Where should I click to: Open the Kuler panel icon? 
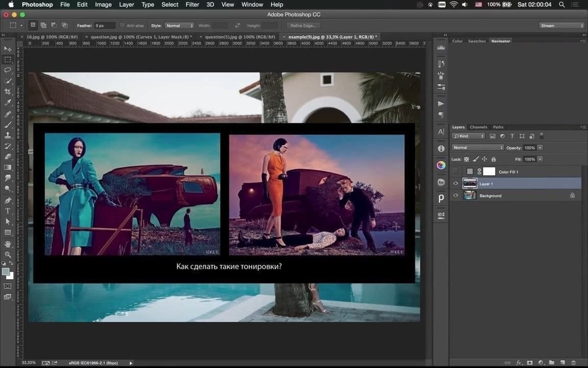[x=441, y=182]
